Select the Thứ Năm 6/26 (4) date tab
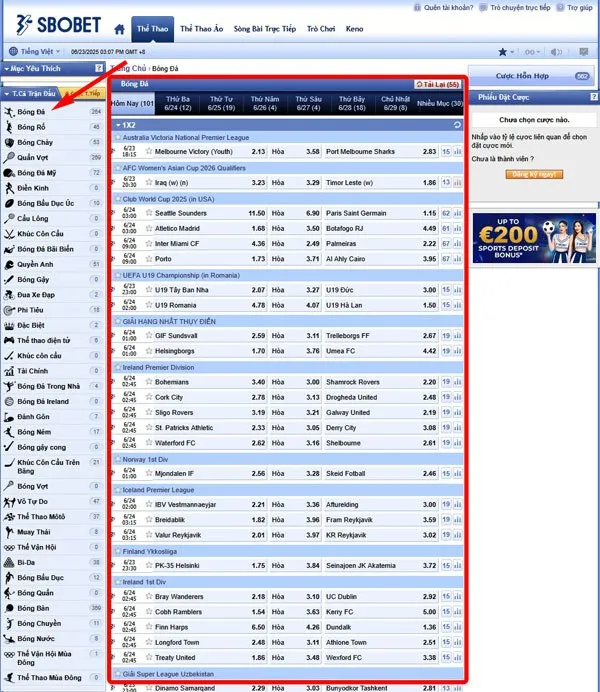600x692 pixels. click(x=265, y=103)
